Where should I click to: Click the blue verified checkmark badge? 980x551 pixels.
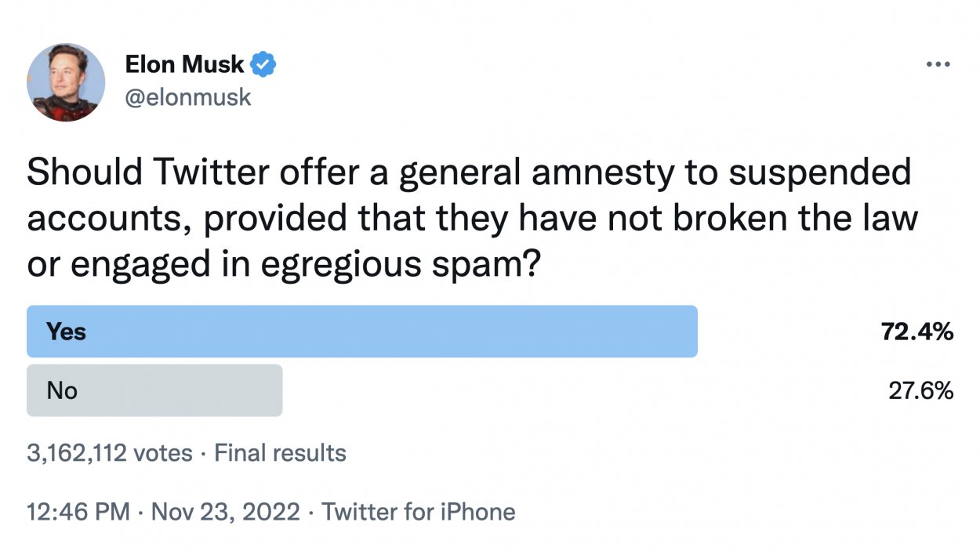click(264, 65)
